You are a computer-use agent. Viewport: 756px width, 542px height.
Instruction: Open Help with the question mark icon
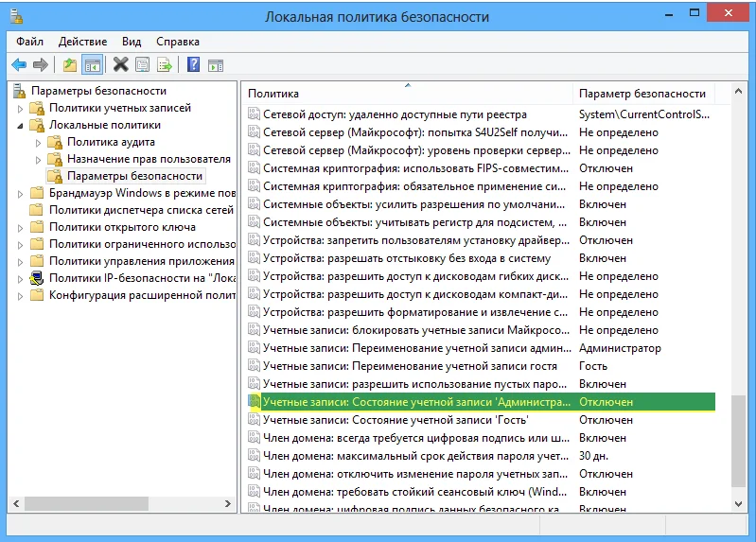[193, 64]
